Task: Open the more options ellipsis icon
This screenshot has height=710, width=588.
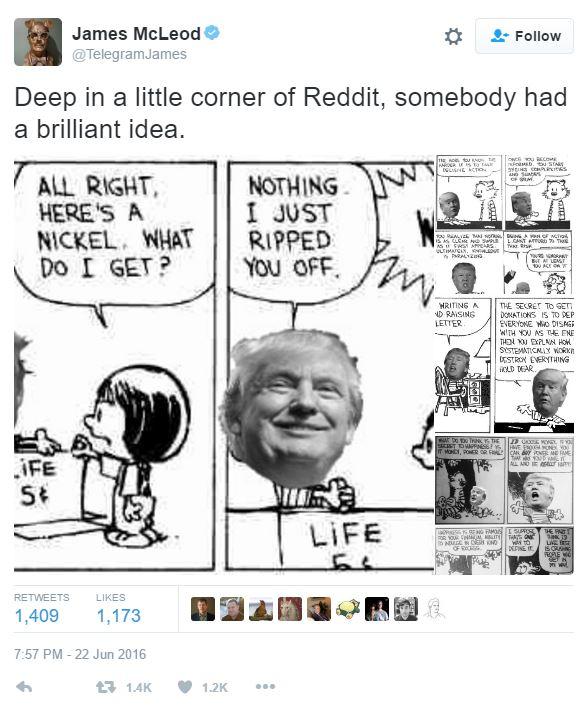Action: click(x=265, y=687)
